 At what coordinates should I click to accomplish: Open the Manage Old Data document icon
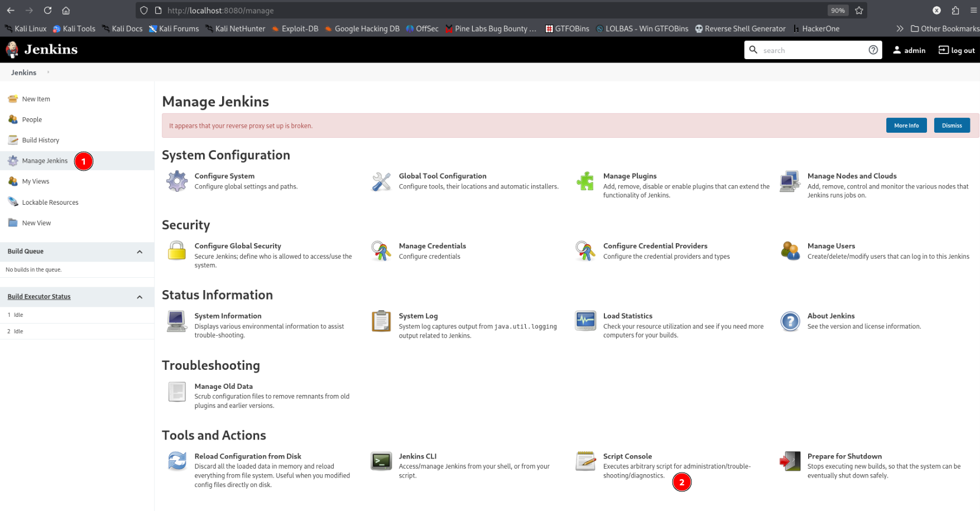[x=177, y=392]
